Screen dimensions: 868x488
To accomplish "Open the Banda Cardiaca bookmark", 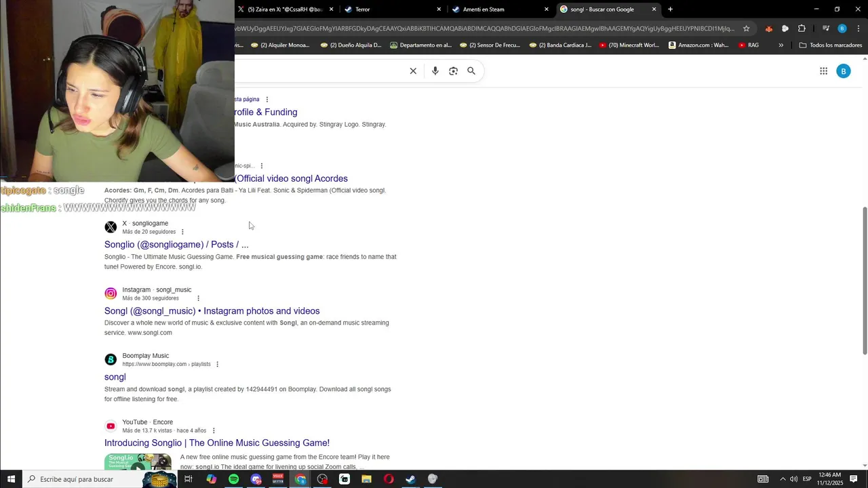I will click(x=560, y=45).
